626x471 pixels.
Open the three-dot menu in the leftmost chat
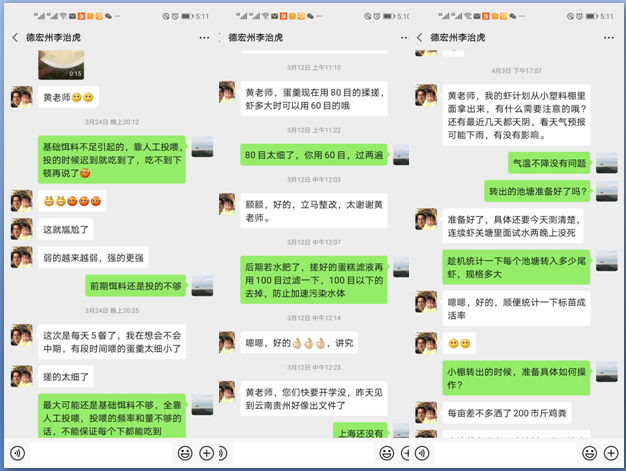click(204, 37)
